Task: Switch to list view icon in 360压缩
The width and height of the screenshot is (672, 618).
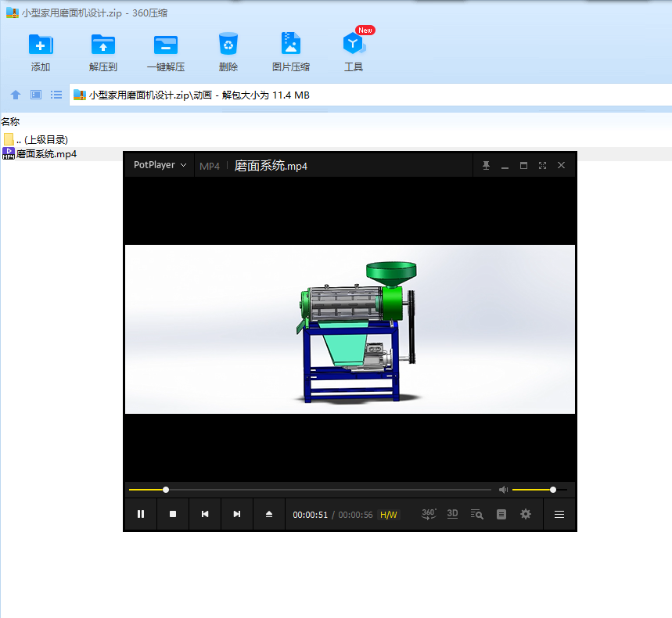Action: point(56,95)
